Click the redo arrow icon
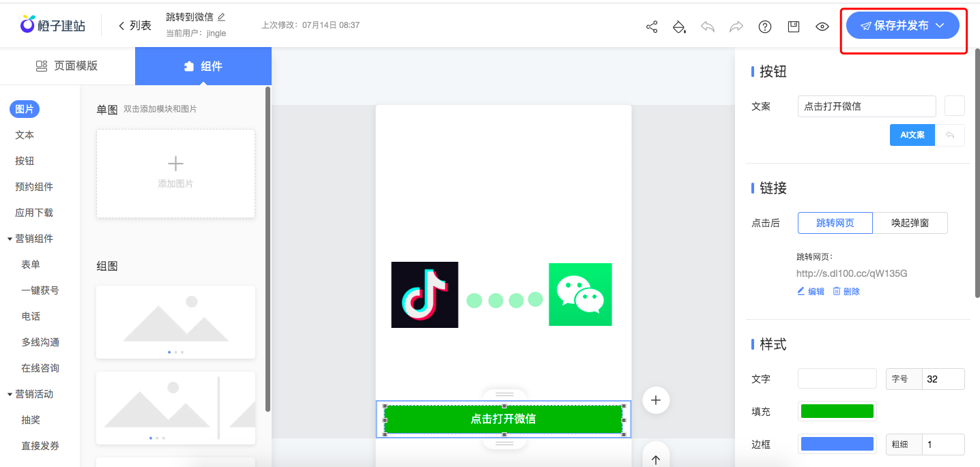Screen dimensions: 980x467 pos(736,27)
